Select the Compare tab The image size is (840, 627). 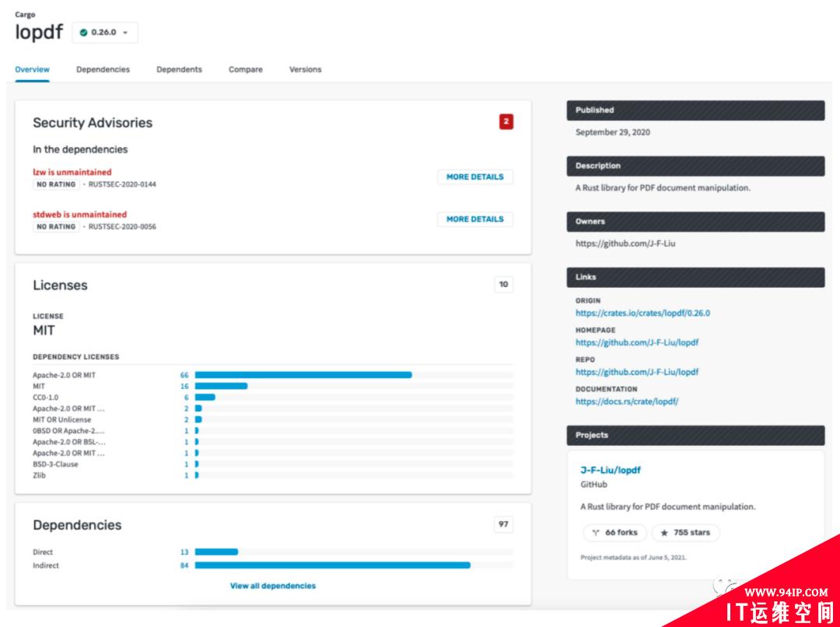click(x=245, y=69)
